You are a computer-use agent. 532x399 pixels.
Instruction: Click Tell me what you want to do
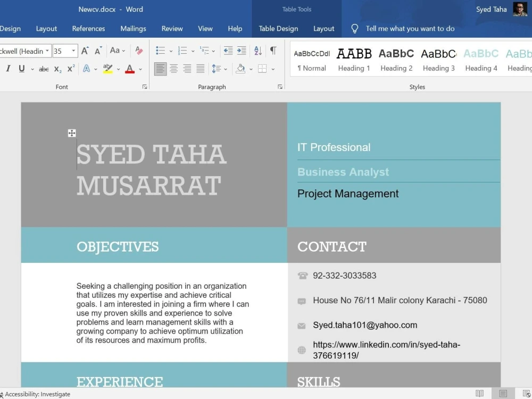coord(410,29)
